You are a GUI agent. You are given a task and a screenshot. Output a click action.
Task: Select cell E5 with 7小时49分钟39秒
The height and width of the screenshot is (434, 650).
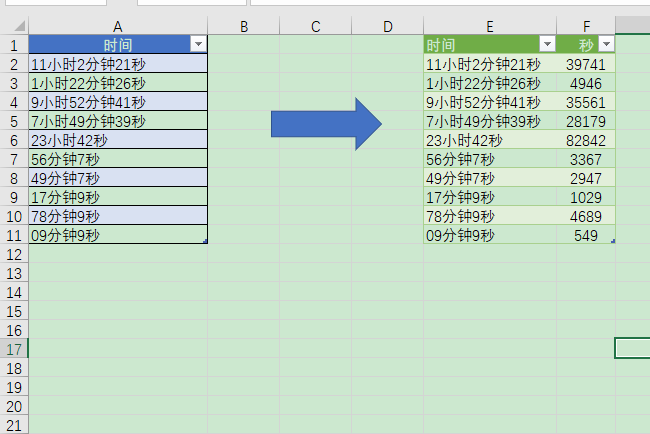[490, 121]
